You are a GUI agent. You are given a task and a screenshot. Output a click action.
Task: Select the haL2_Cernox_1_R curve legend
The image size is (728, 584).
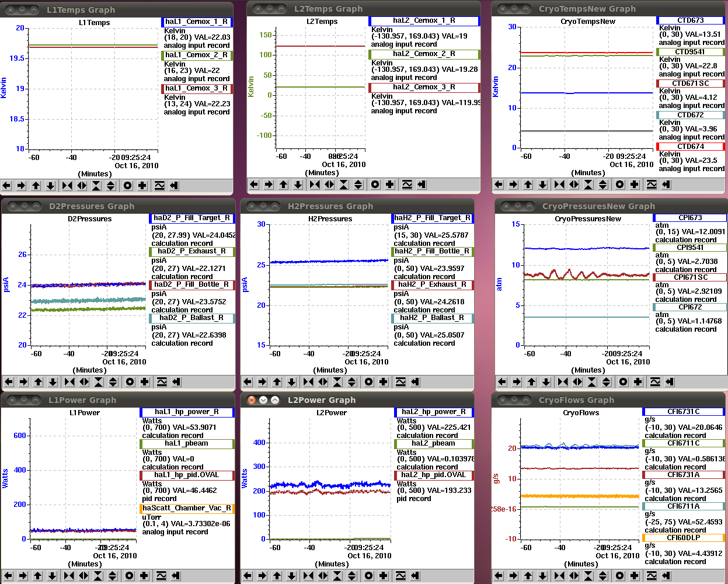tap(424, 21)
